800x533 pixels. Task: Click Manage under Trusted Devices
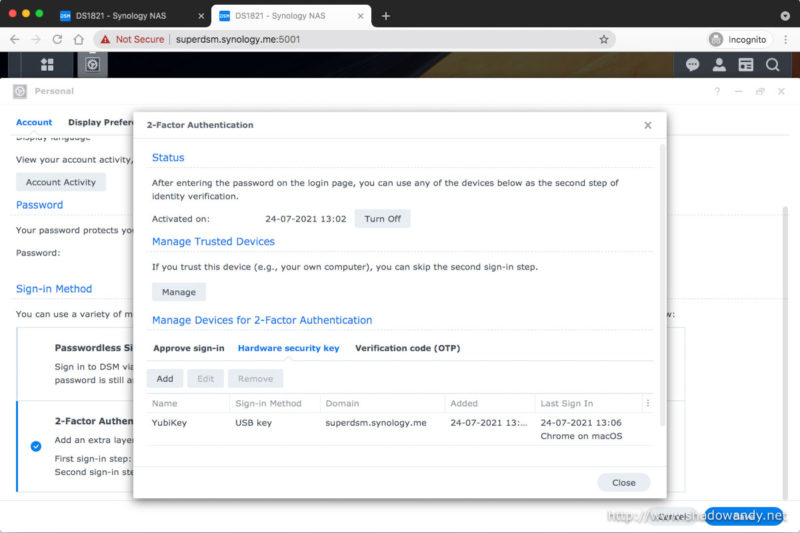click(179, 292)
